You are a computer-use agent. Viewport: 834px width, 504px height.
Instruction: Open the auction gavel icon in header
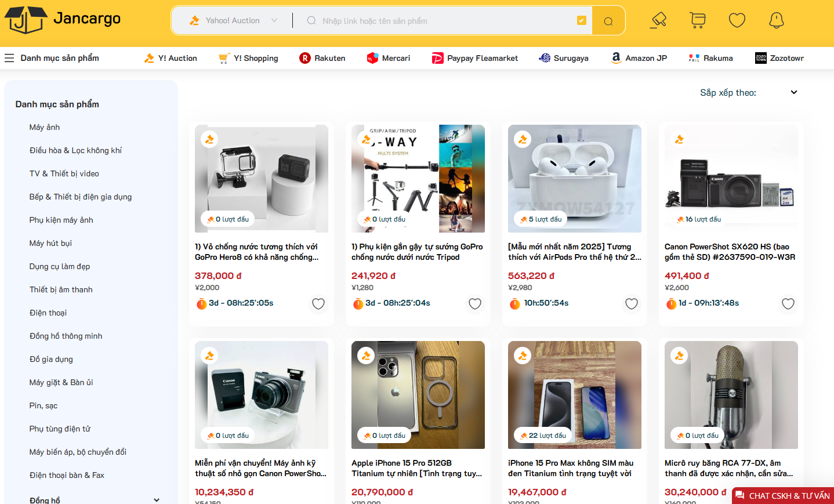tap(658, 20)
